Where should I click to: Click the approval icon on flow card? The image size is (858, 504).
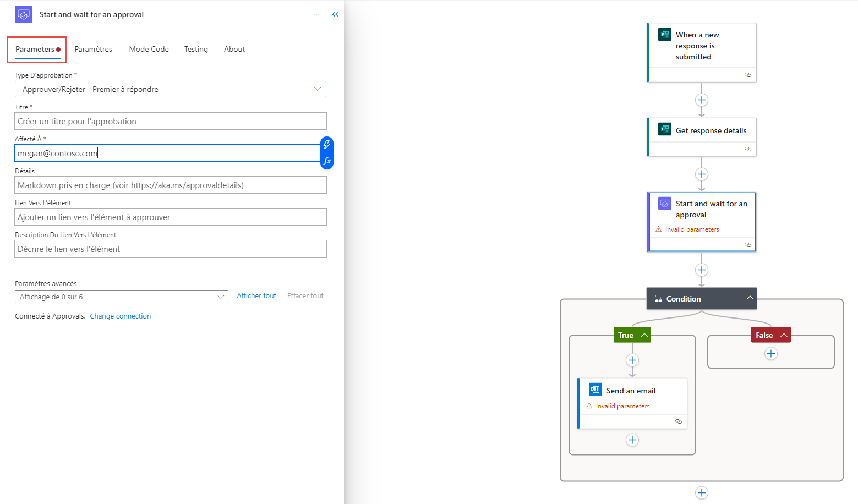(665, 204)
